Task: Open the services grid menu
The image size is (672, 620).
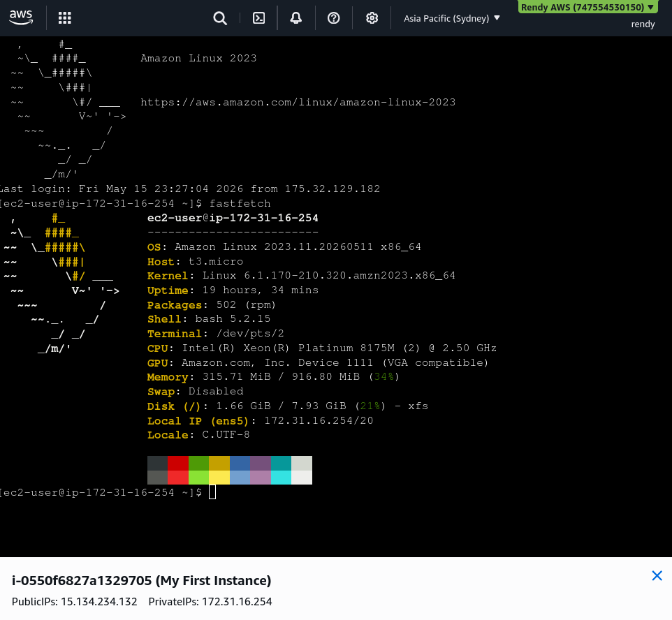Action: (65, 18)
